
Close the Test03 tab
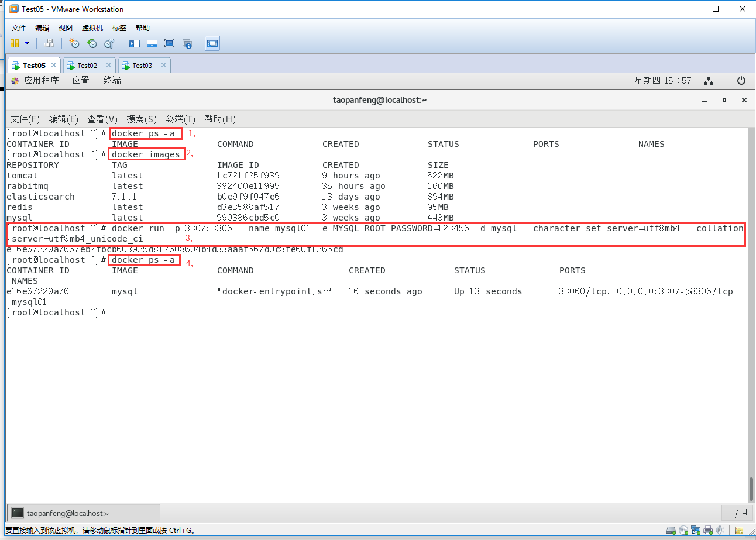point(164,66)
